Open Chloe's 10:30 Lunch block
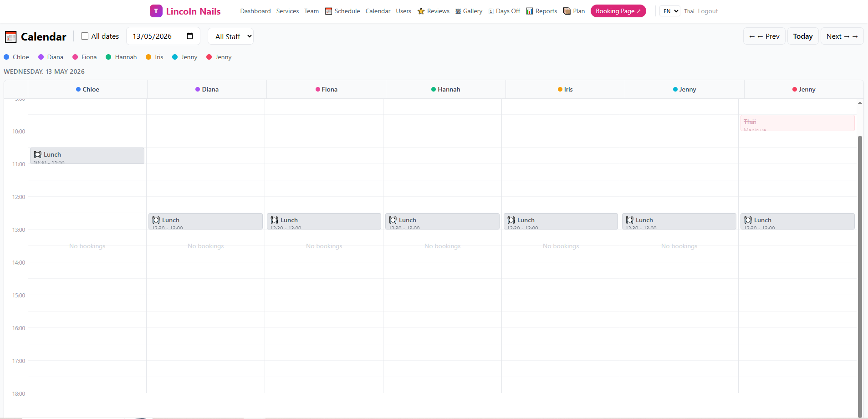868x419 pixels. [x=87, y=156]
